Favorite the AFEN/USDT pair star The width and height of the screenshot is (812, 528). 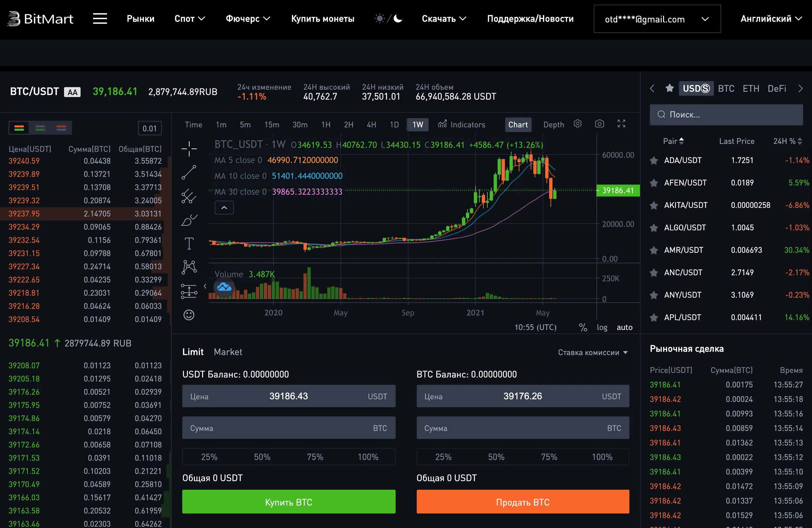tap(654, 183)
